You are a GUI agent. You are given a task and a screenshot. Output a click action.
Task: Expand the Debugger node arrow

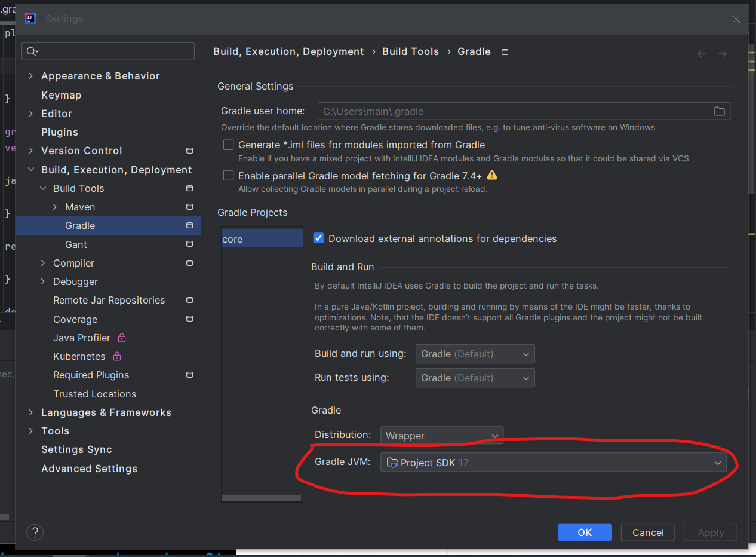click(43, 281)
